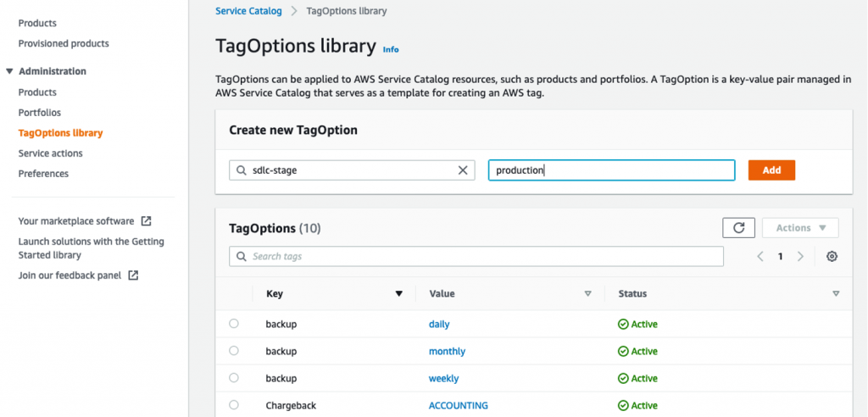Open Portfolios in Administration menu

click(40, 113)
